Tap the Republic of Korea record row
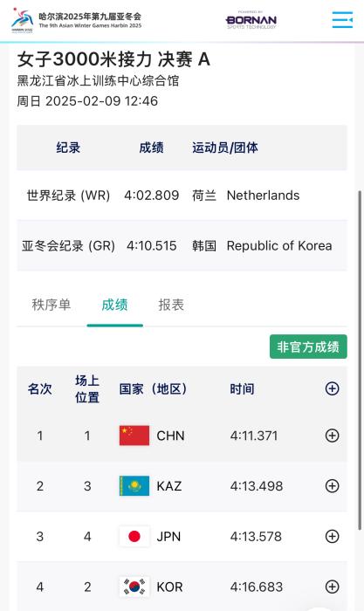The width and height of the screenshot is (364, 611). pyautogui.click(x=182, y=245)
